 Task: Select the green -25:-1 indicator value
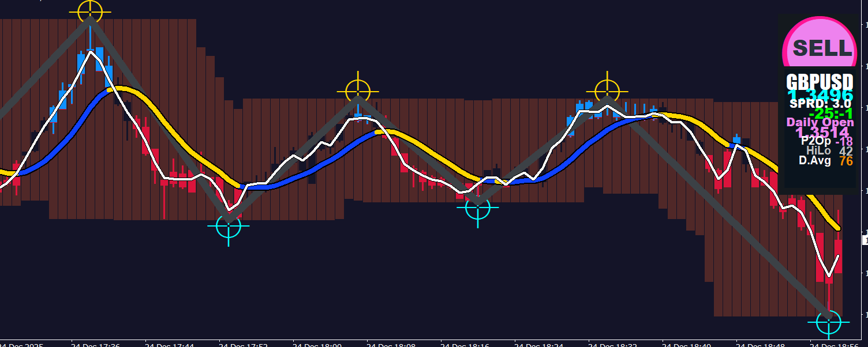830,114
